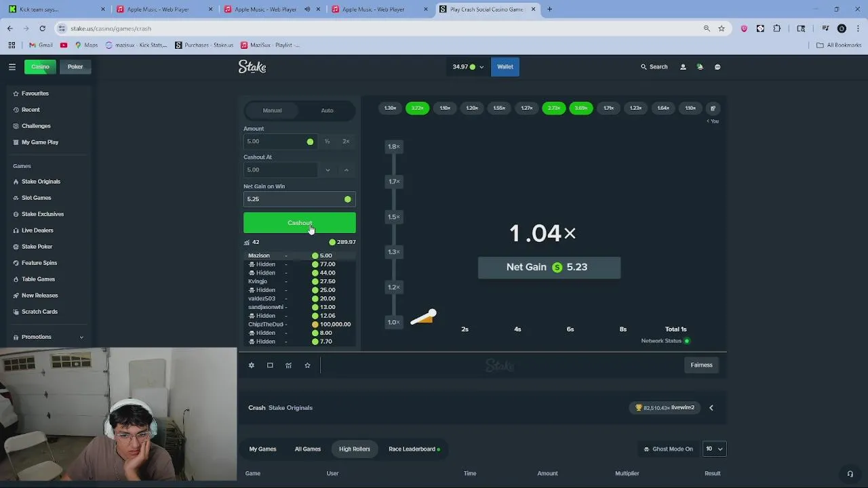868x488 pixels.
Task: Reload the page
Action: tap(42, 28)
